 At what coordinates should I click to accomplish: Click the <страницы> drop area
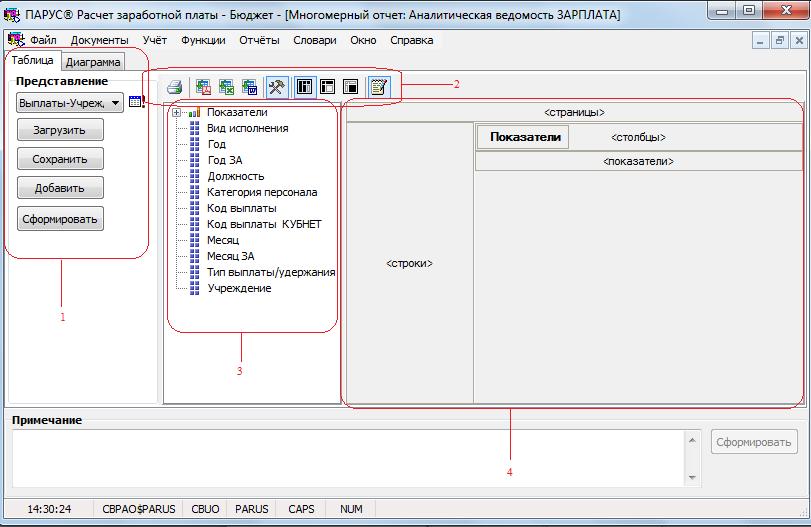pos(574,112)
